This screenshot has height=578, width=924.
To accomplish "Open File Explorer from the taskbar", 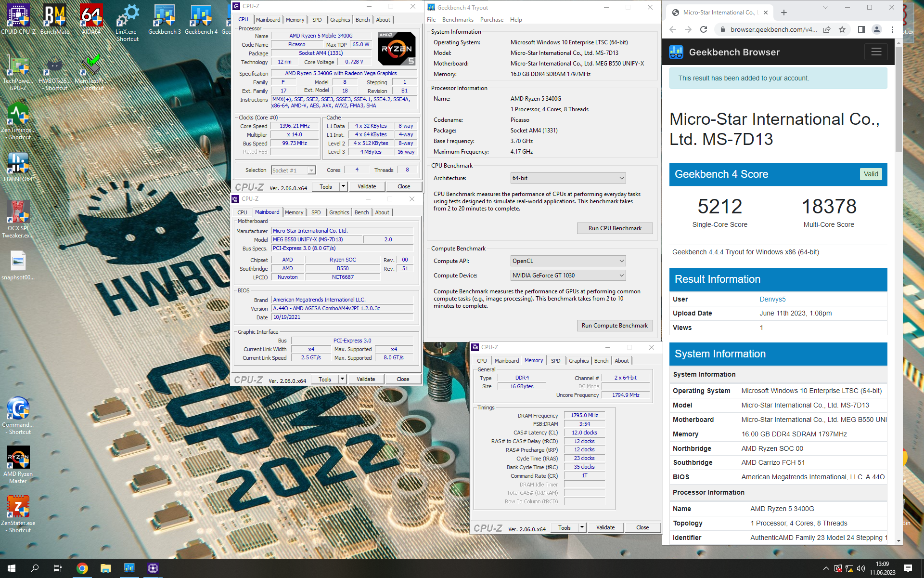I will click(106, 568).
